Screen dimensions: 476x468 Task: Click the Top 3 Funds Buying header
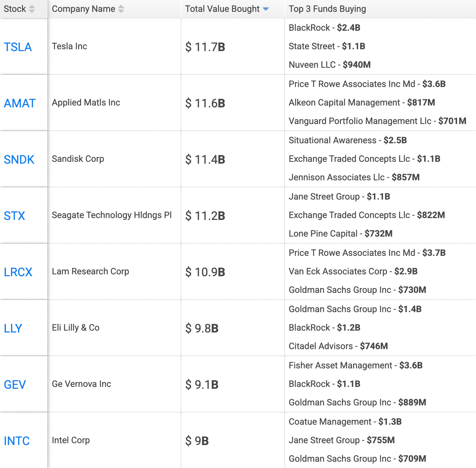[327, 9]
